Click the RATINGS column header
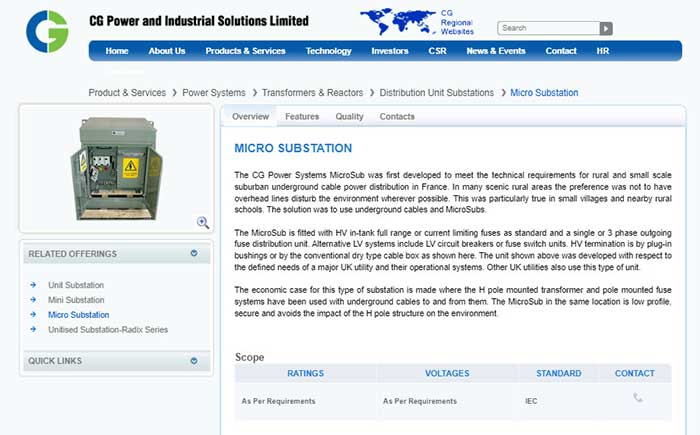Screen dimensions: 700x435 coord(305,373)
